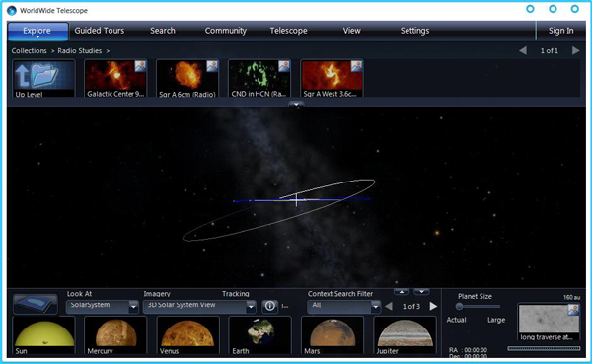Click the Collections breadcrumb link
Image resolution: width=592 pixels, height=364 pixels.
tap(29, 51)
